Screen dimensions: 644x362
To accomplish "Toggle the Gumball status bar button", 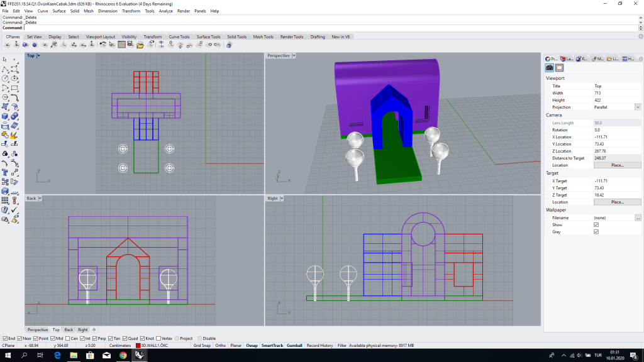I will coord(294,346).
